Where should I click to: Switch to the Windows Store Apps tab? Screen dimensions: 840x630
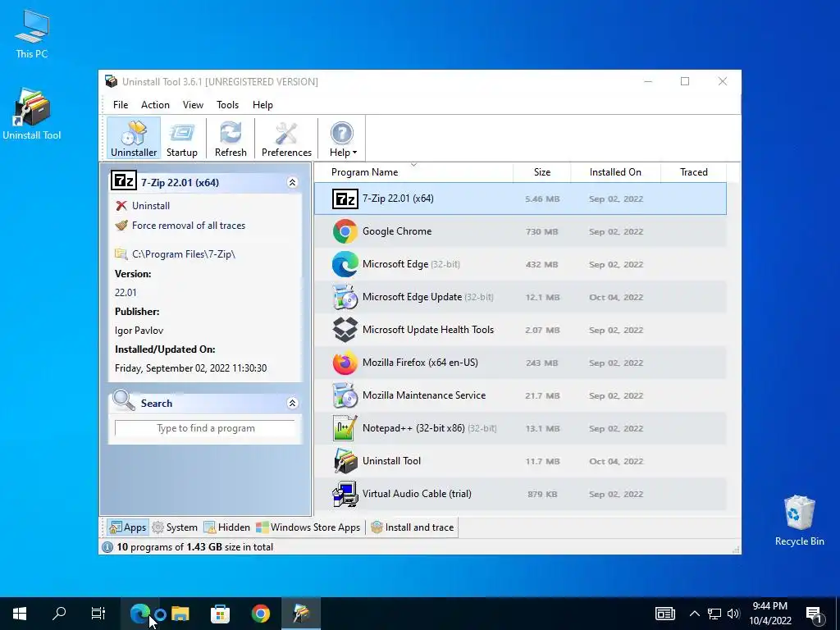[x=308, y=527]
